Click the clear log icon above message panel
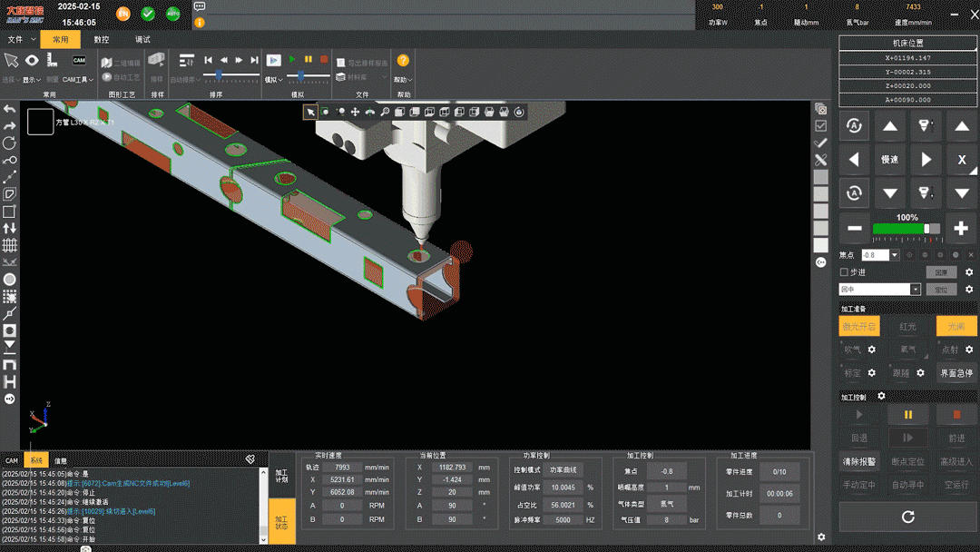 pyautogui.click(x=250, y=459)
